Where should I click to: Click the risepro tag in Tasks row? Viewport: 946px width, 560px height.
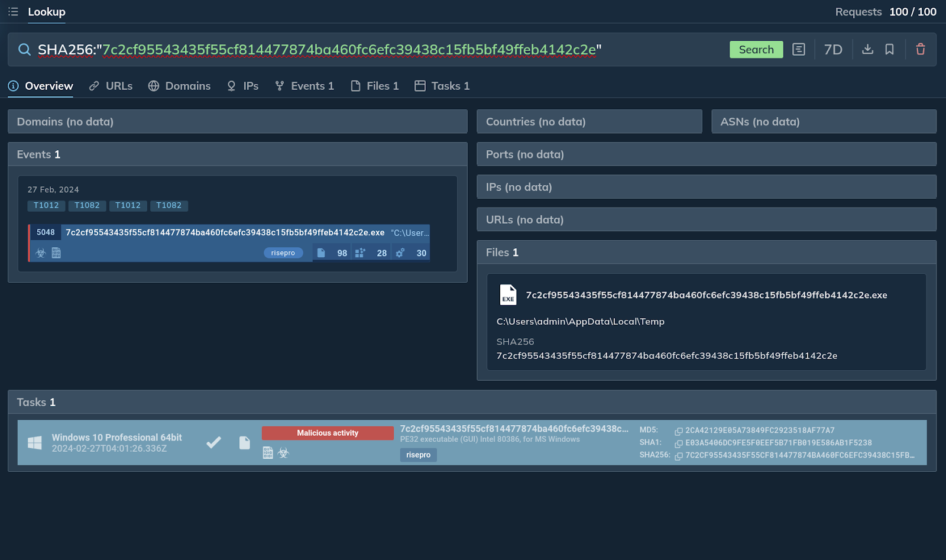[418, 455]
